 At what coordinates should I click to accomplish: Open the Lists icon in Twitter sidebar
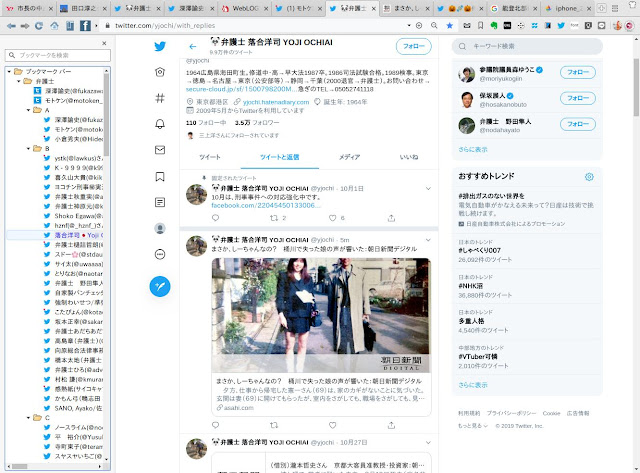pyautogui.click(x=160, y=202)
